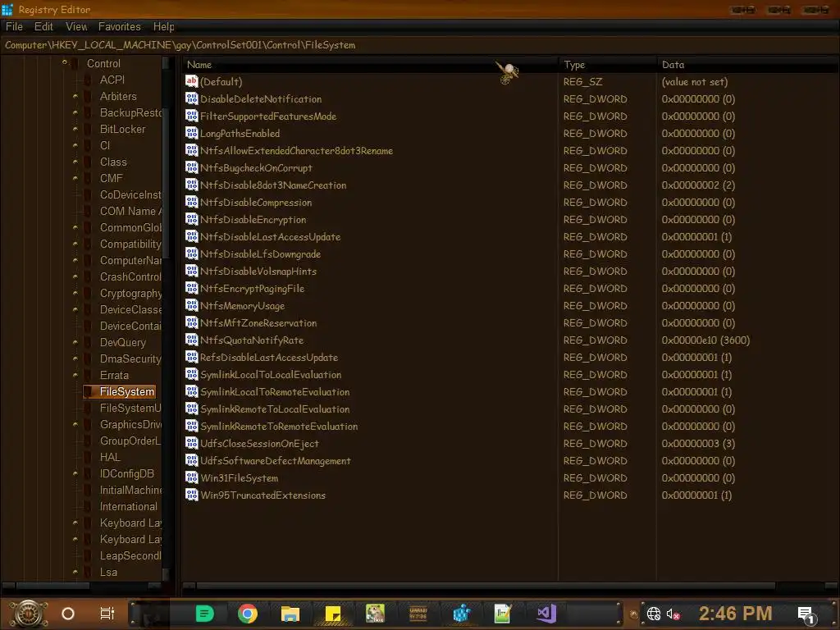Select the FileSystem key in the tree
Viewport: 840px width, 630px height.
127,391
